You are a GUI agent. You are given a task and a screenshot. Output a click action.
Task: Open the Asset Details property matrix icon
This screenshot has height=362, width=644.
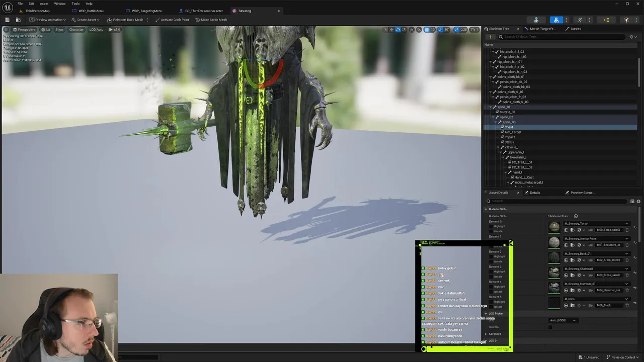632,201
